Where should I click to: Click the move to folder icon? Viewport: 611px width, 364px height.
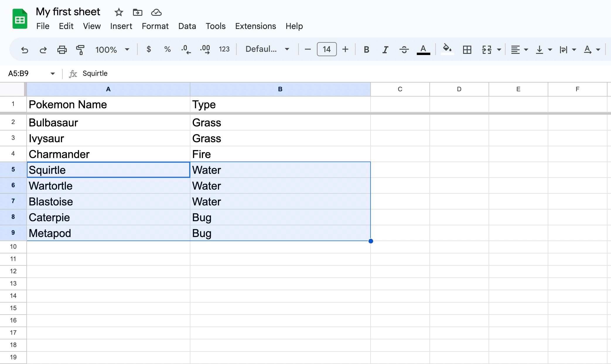[137, 12]
